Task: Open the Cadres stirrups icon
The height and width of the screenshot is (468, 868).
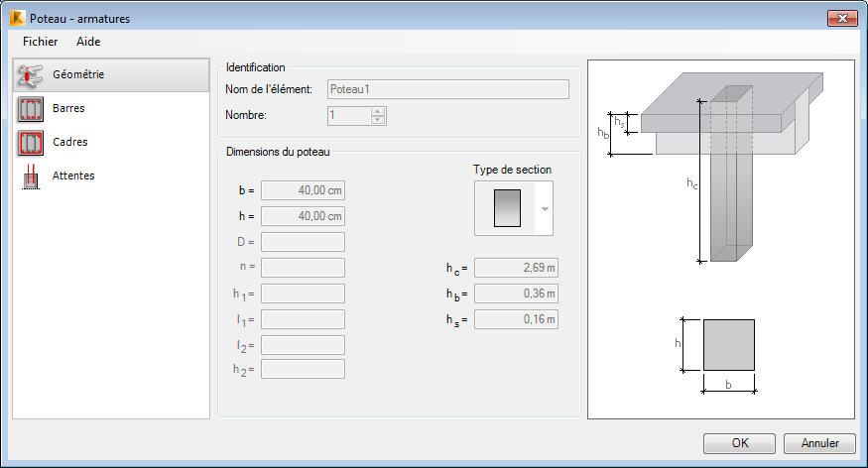Action: click(30, 143)
